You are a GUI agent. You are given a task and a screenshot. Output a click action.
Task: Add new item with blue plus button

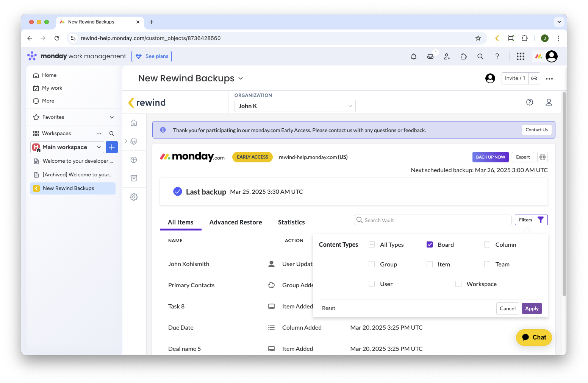[112, 147]
